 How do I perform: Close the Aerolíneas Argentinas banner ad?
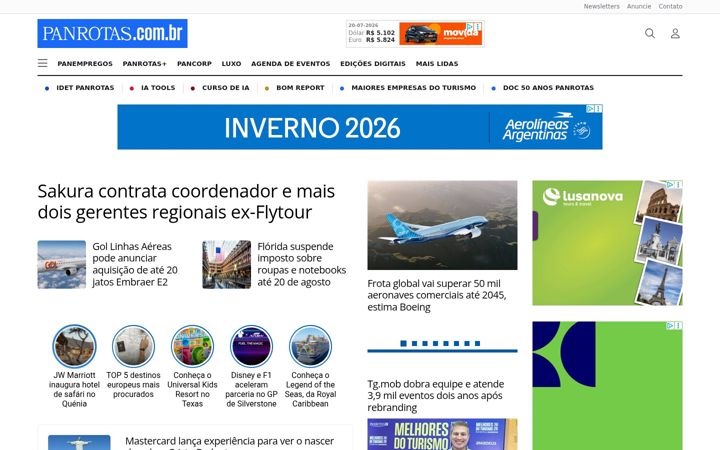coord(599,108)
